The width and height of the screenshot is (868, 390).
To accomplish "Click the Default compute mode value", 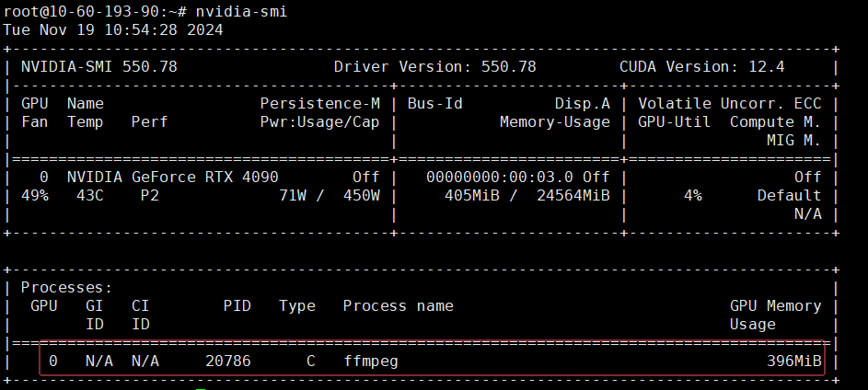I will [x=790, y=195].
